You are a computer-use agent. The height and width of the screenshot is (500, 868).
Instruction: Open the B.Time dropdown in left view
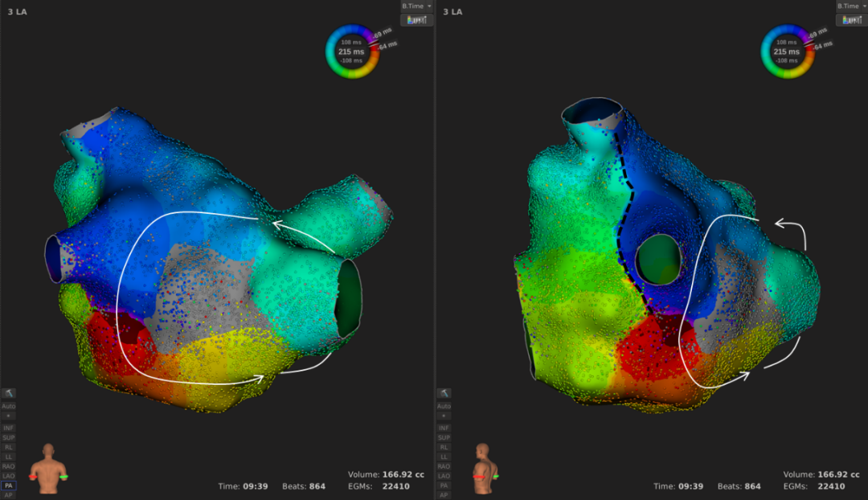[x=416, y=6]
